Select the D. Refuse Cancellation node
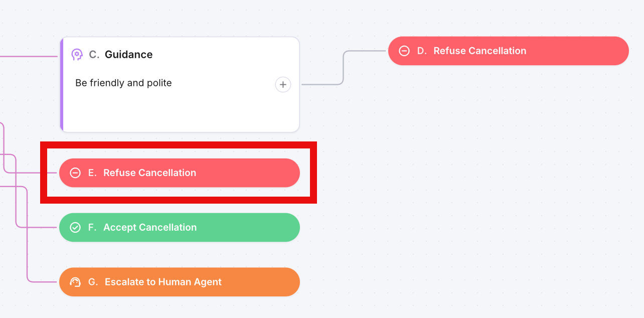Viewport: 644px width, 318px height. (x=509, y=51)
